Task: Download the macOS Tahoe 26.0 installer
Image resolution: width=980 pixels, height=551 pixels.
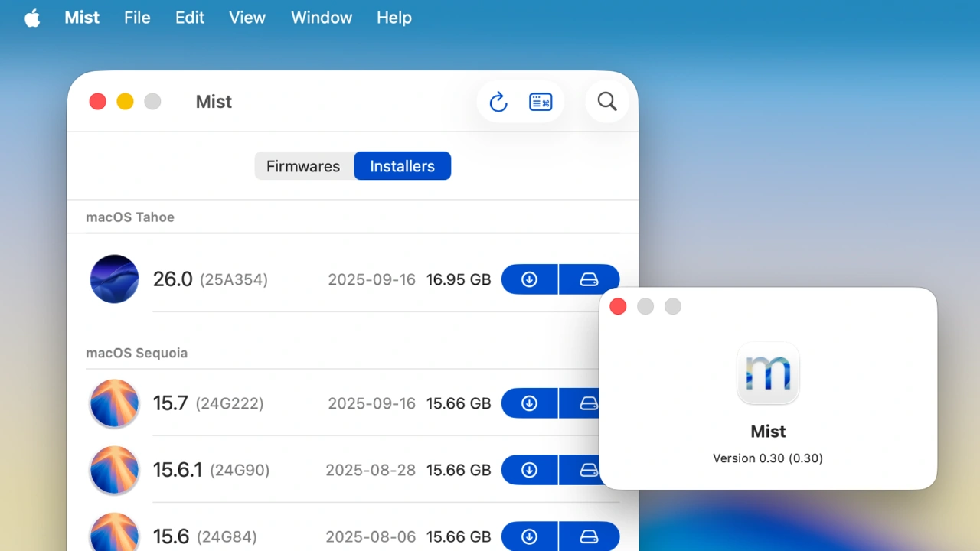Action: (529, 279)
